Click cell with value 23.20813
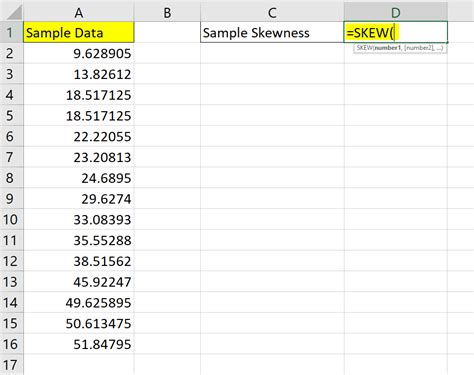The image size is (474, 375). point(79,157)
